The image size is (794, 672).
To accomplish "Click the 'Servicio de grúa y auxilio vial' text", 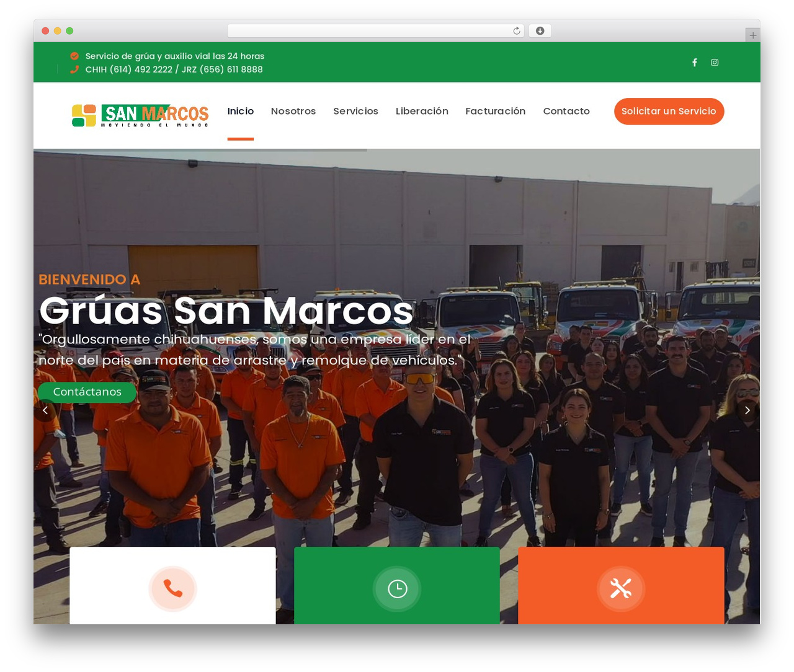I will (x=175, y=56).
